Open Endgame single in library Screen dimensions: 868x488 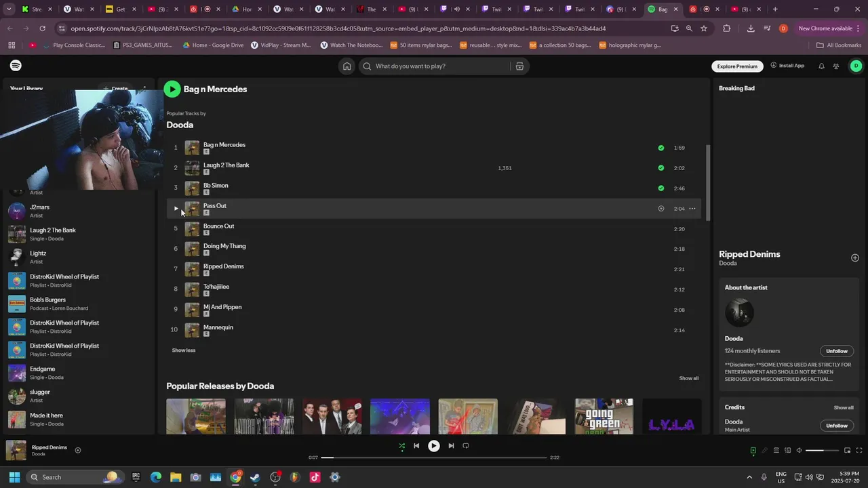coord(78,373)
